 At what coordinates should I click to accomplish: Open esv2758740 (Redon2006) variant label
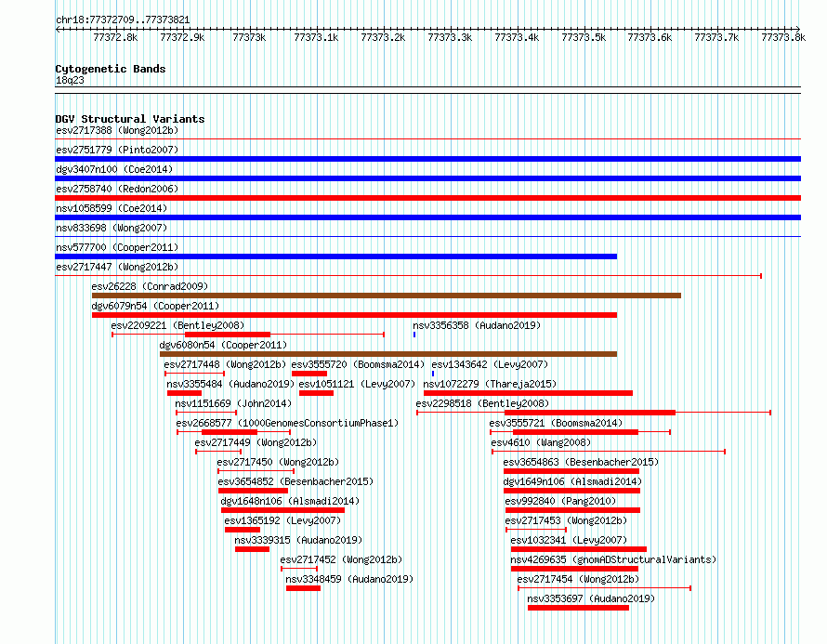pyautogui.click(x=117, y=189)
